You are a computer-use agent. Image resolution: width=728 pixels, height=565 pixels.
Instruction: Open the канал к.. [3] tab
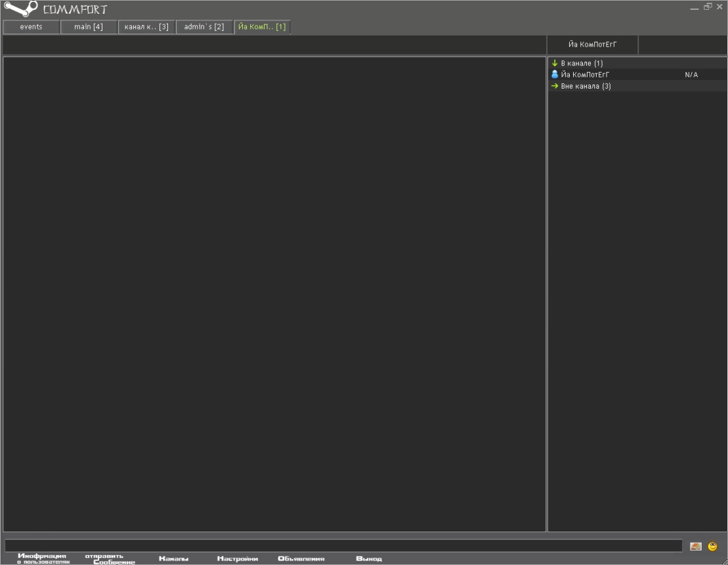146,27
